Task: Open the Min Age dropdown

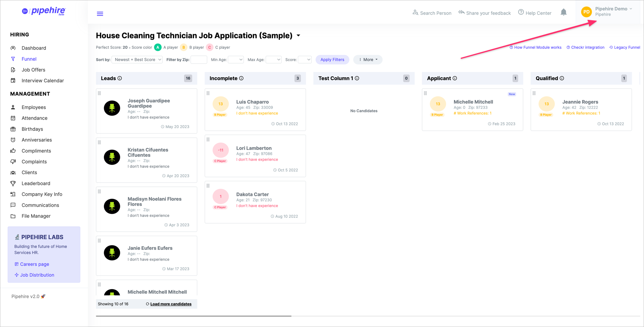Action: (236, 60)
